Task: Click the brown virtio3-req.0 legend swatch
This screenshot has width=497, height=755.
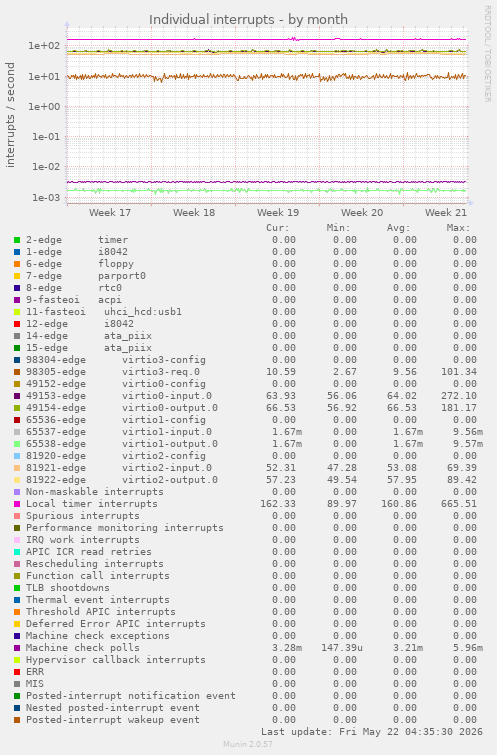Action: (x=17, y=372)
